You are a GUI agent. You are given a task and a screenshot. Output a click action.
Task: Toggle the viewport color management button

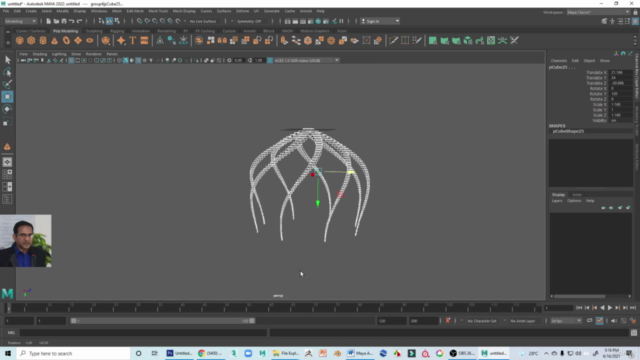[x=270, y=60]
